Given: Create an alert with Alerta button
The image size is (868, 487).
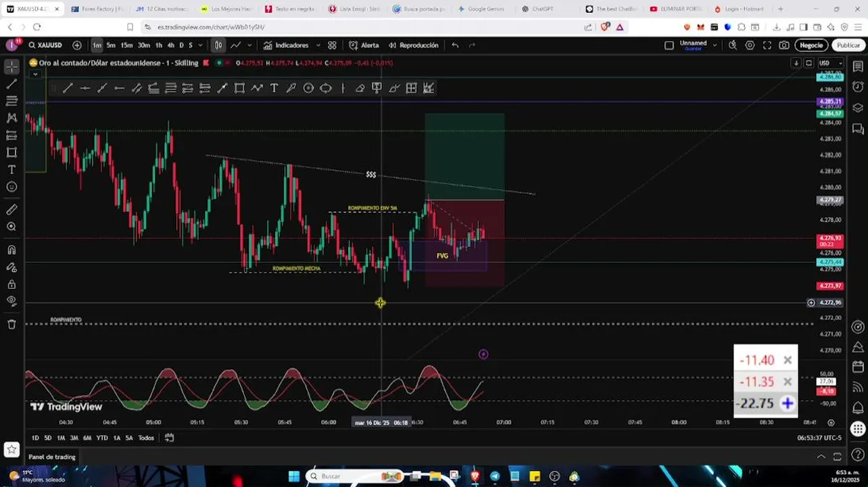Looking at the screenshot, I should click(x=364, y=45).
